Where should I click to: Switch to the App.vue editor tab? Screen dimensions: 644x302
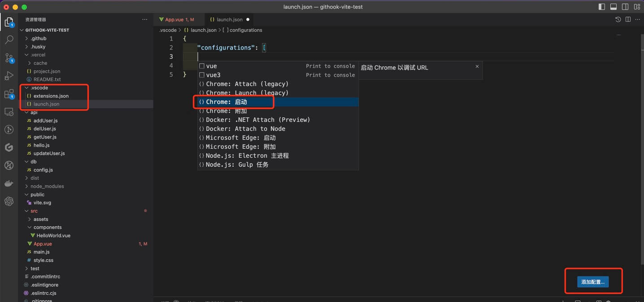(x=174, y=20)
